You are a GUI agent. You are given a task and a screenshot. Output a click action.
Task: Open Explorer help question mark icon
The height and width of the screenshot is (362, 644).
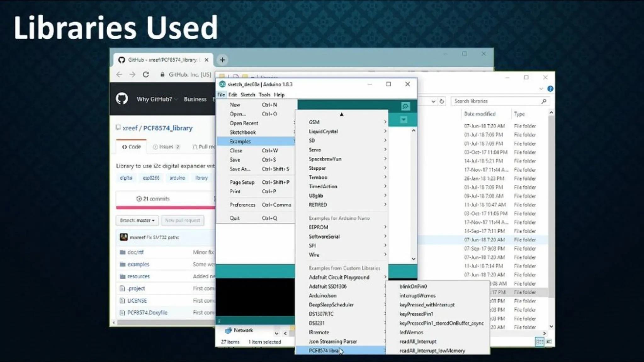pos(550,89)
